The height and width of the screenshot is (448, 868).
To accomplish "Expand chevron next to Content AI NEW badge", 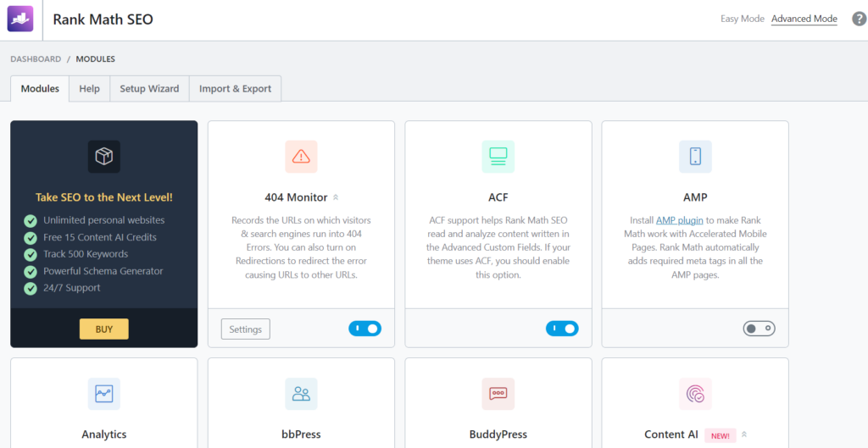I will click(744, 434).
